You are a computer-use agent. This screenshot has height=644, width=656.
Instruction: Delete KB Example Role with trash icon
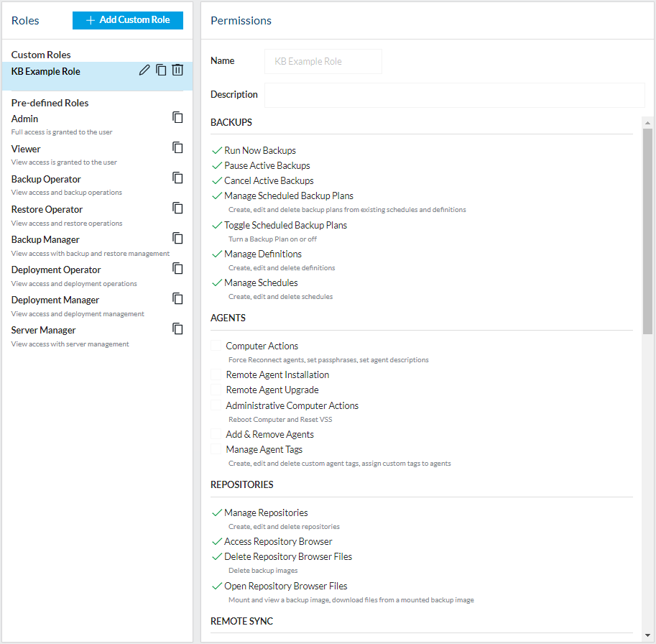[177, 70]
